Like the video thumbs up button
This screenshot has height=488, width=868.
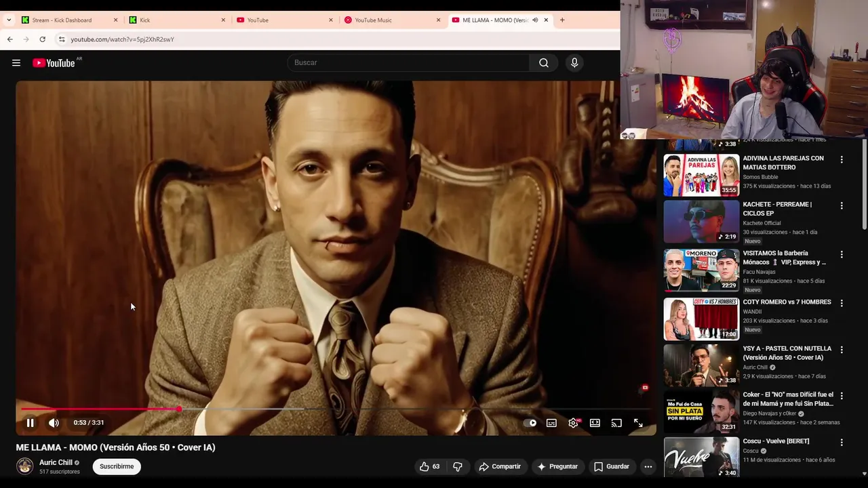click(x=429, y=466)
